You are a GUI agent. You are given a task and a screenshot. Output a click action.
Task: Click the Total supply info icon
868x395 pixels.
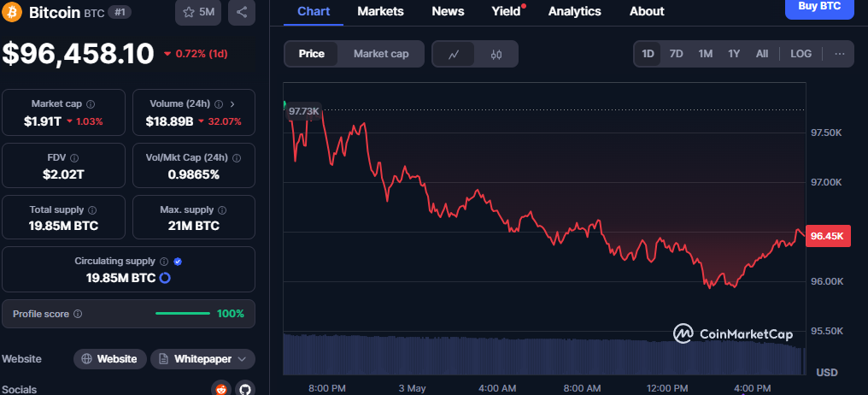coord(92,210)
